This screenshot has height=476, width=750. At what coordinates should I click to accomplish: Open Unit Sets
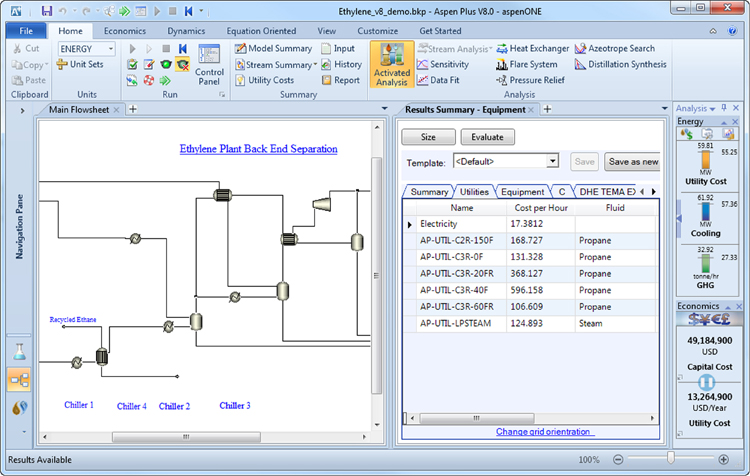click(x=80, y=64)
